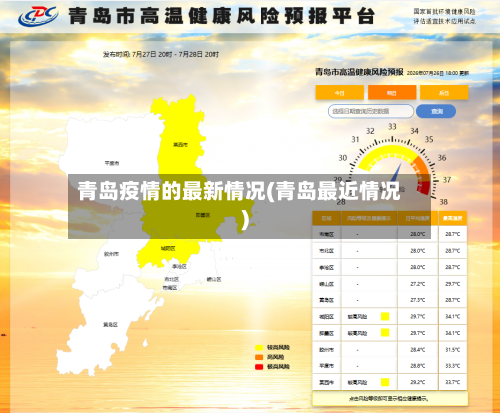The height and width of the screenshot is (413, 500).
Task: Click the orange 高风险 legend swatch
Action: point(259,357)
